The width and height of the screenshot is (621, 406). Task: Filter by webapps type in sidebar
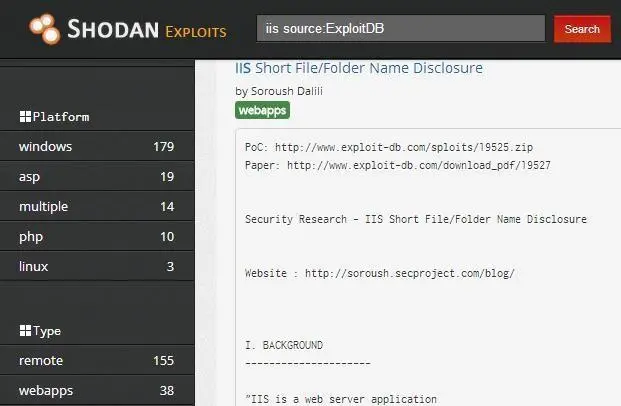point(97,391)
